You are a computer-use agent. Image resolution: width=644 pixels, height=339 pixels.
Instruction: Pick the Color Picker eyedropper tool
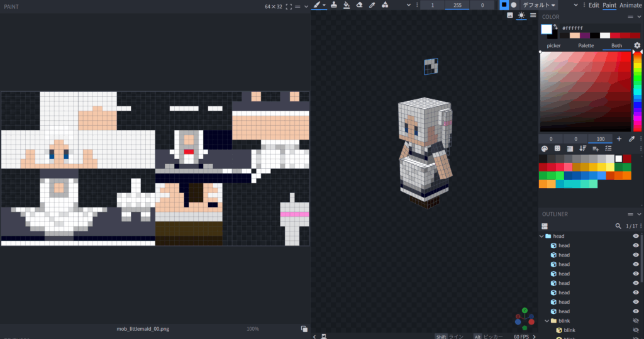[x=372, y=5]
